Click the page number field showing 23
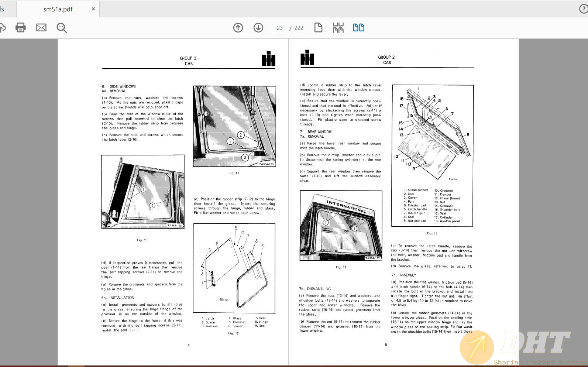The image size is (588, 367). click(280, 28)
